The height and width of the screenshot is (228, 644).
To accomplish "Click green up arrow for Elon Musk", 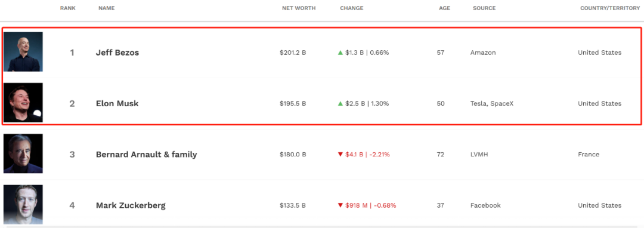I will 340,103.
